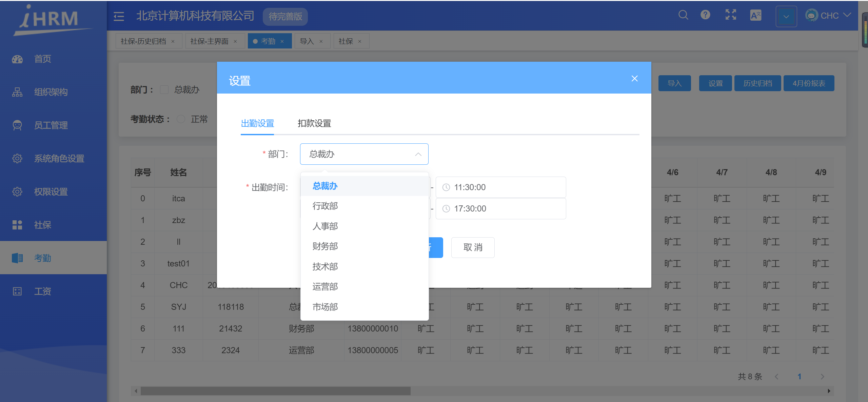Click the form icon beside 工资
Screen dimensions: 868x402
(17, 292)
